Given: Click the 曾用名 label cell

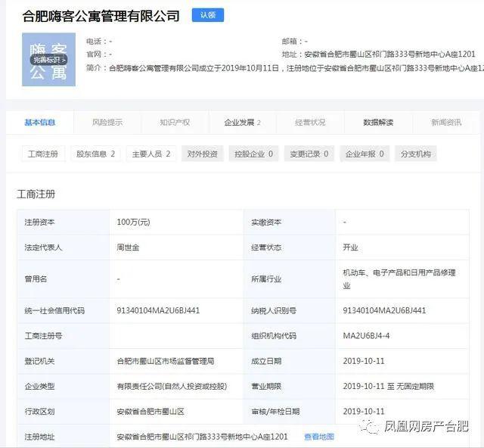Looking at the screenshot, I should tap(64, 279).
